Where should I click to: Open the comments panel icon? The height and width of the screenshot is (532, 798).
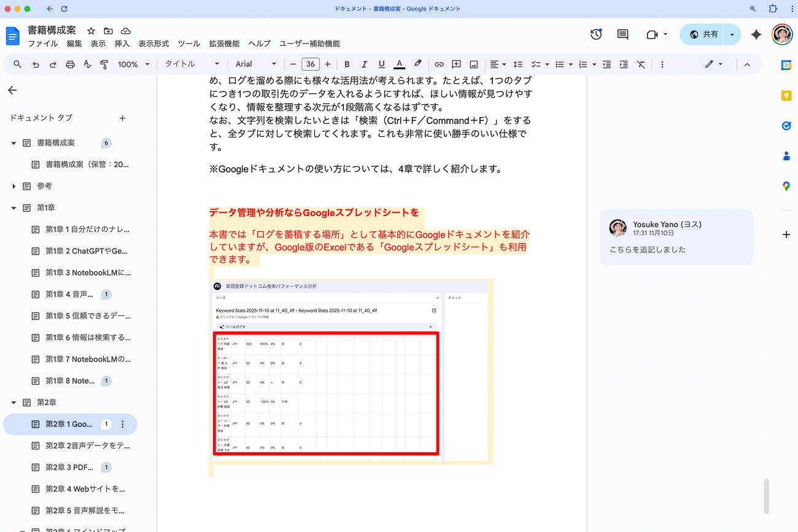622,35
